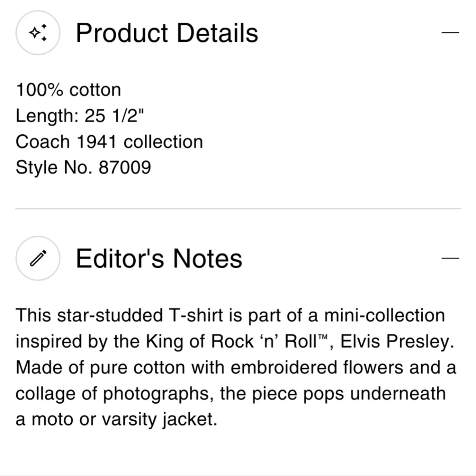Click the Length 25 1/2" detail line

point(79,116)
